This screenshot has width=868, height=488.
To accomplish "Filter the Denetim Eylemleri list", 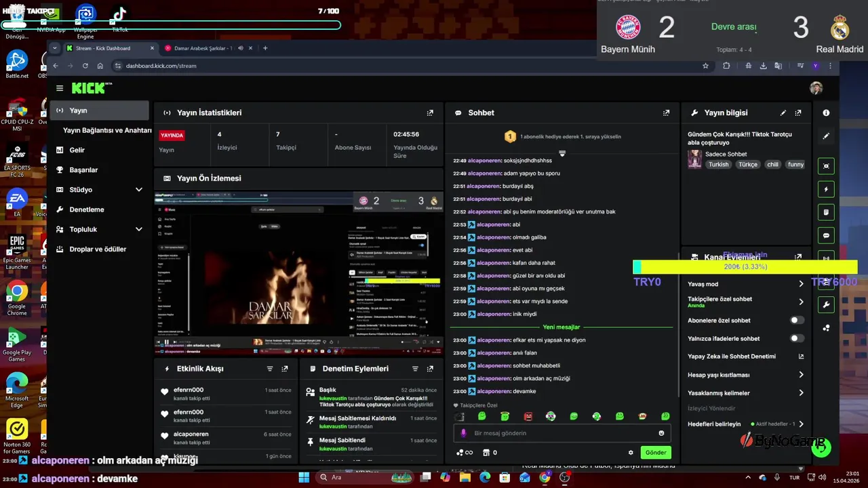I will (x=415, y=369).
